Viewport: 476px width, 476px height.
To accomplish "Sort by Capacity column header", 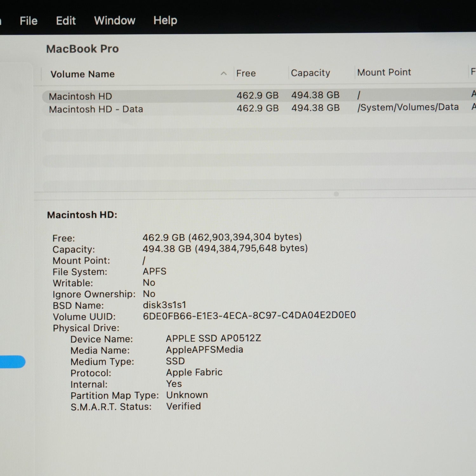I will pyautogui.click(x=310, y=73).
